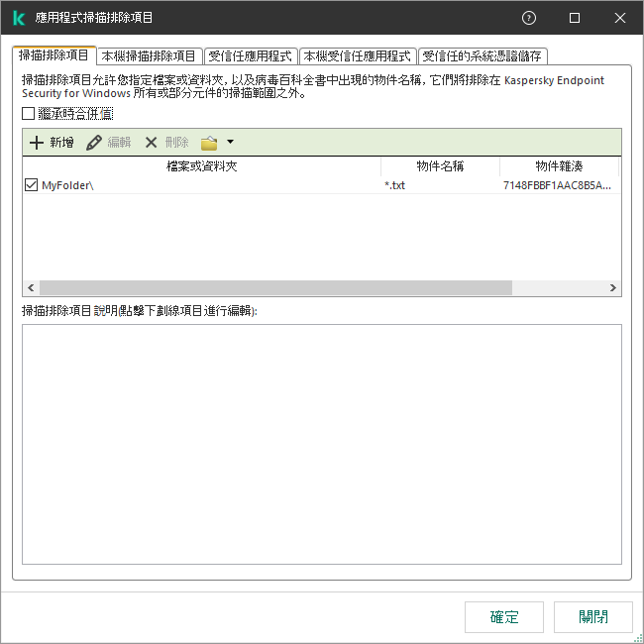Click the 刪除 X icon in the toolbar
This screenshot has height=644, width=644.
[x=152, y=143]
